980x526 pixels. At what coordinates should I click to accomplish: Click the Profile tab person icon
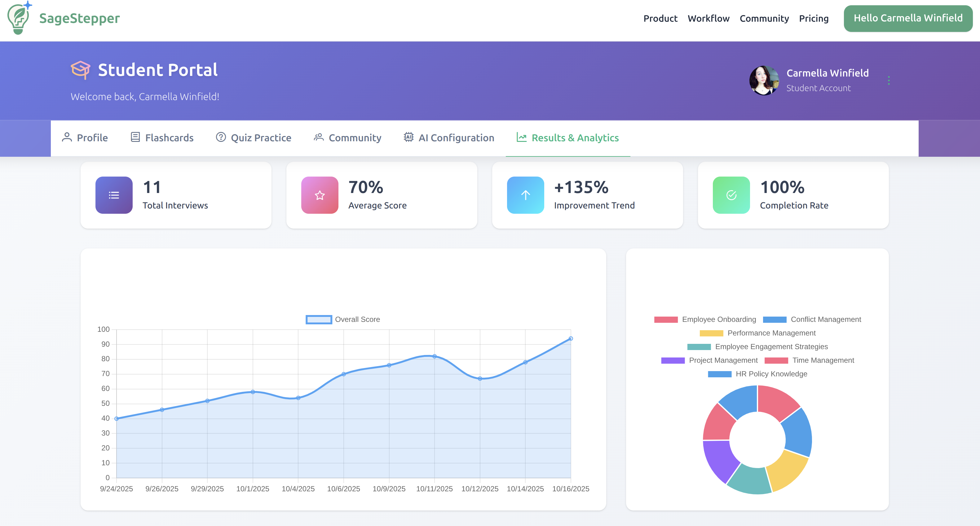(67, 138)
